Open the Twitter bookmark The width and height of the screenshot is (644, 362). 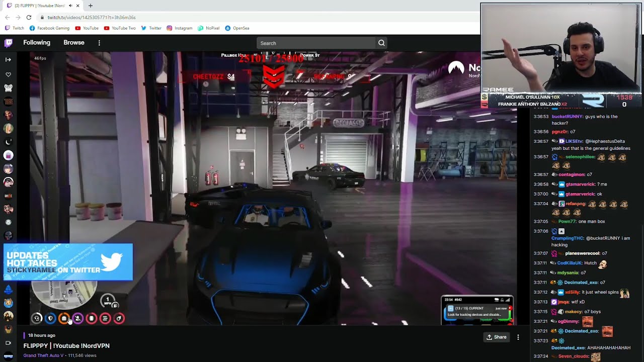[x=151, y=28]
